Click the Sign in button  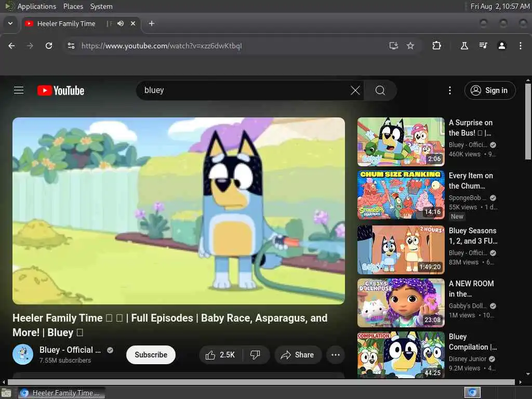490,90
